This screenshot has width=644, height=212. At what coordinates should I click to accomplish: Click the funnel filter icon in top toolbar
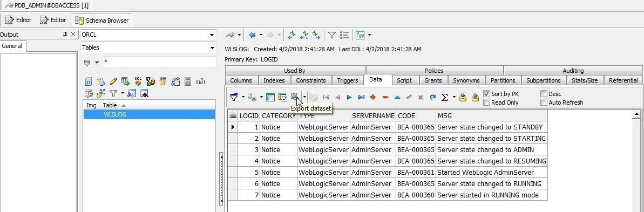click(332, 35)
